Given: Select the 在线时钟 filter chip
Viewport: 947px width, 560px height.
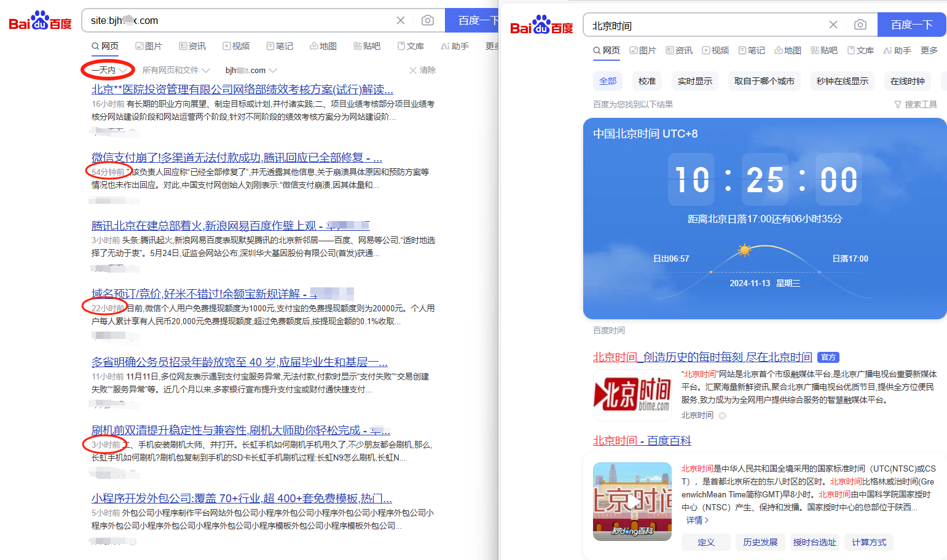Looking at the screenshot, I should 908,81.
